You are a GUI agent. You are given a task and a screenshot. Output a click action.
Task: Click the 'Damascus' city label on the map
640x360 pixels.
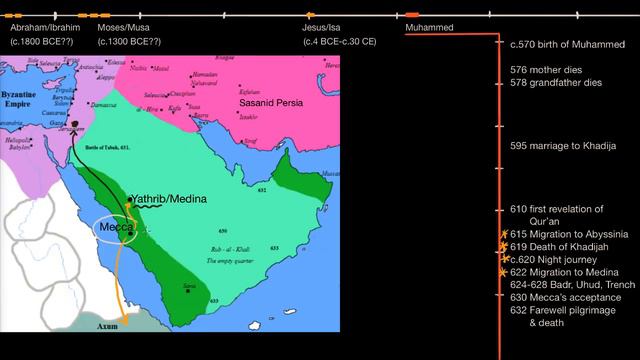coord(103,105)
